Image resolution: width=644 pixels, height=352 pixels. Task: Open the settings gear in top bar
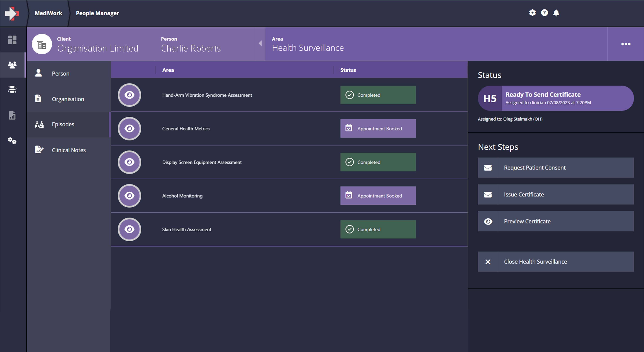[532, 13]
